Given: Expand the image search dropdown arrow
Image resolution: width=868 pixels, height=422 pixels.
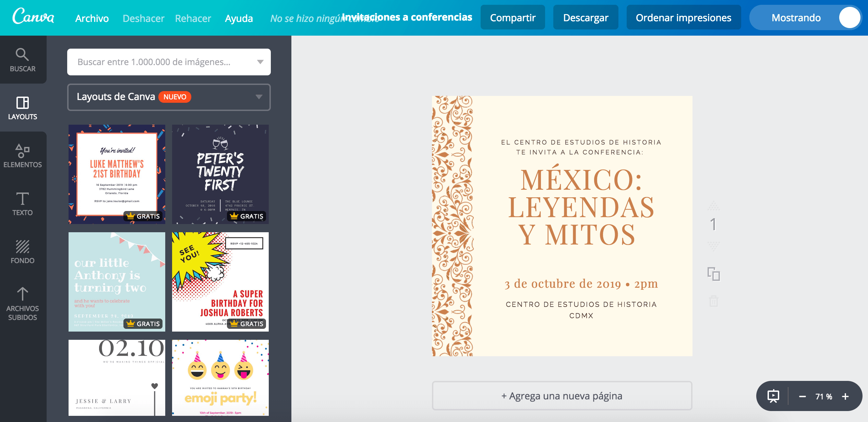Looking at the screenshot, I should click(260, 62).
